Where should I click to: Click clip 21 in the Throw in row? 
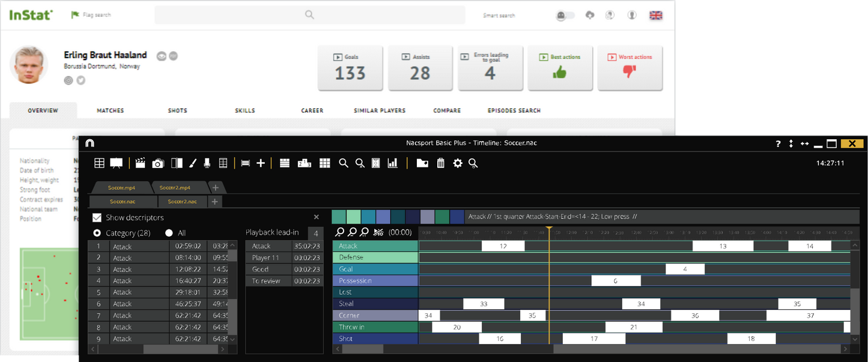click(x=634, y=327)
